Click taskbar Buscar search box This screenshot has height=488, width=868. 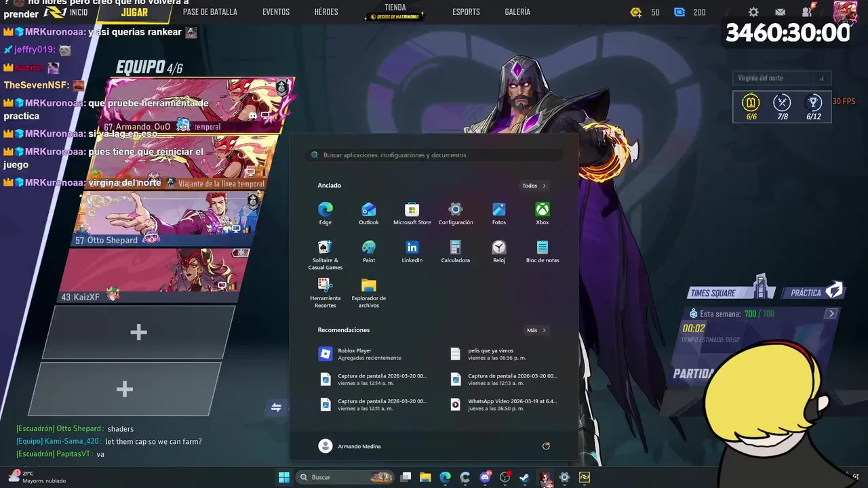[x=346, y=477]
